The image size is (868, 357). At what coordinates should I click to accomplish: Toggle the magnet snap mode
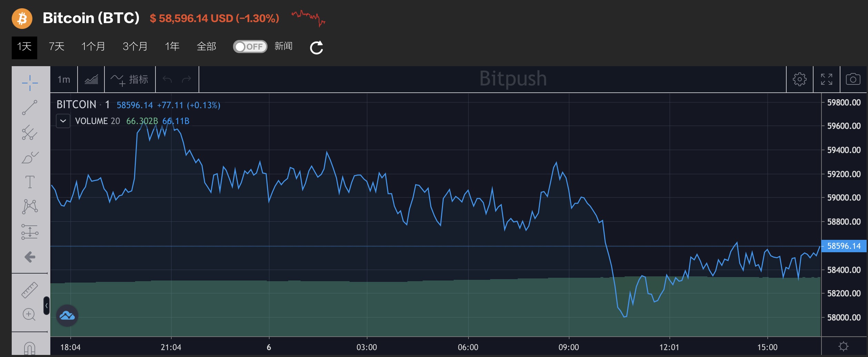[x=30, y=348]
